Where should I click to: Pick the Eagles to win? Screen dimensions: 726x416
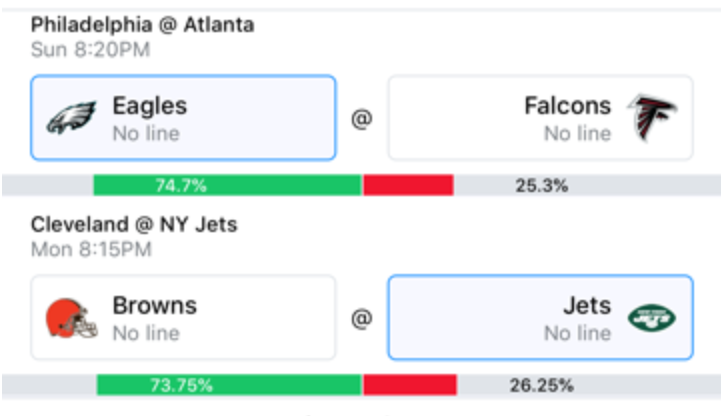[183, 118]
